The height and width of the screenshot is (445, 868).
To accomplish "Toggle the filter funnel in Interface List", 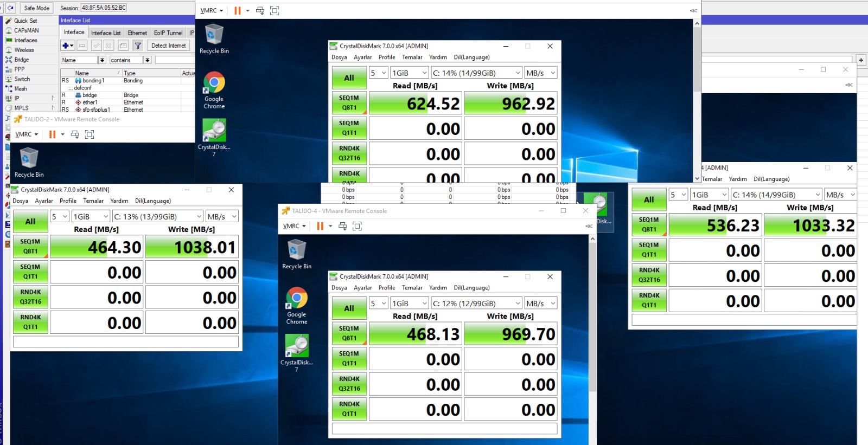I will point(138,46).
